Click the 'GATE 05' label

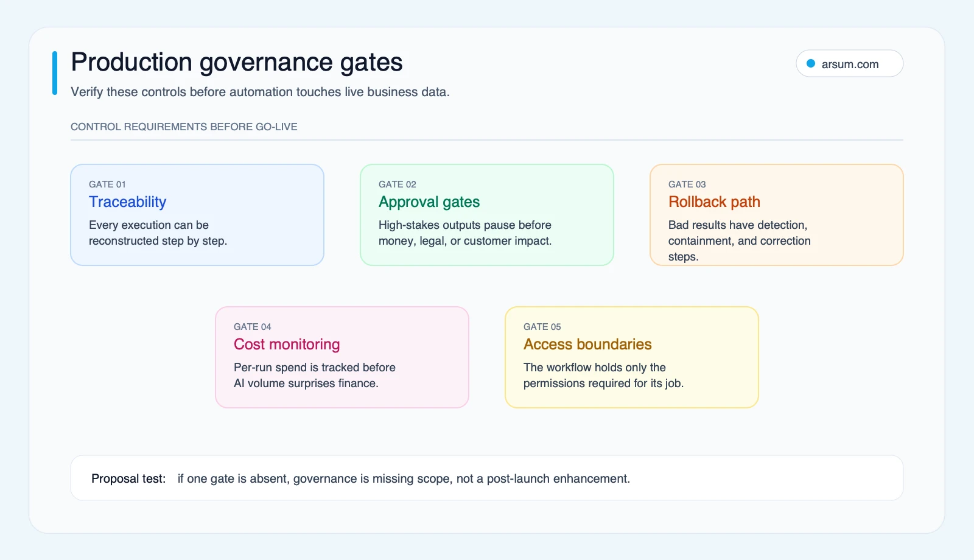pos(542,326)
